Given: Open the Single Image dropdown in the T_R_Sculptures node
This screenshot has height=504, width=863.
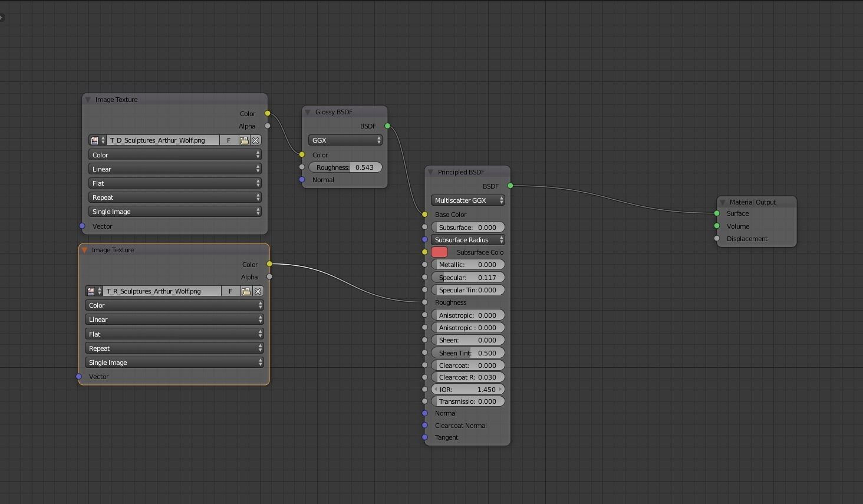Looking at the screenshot, I should [x=174, y=363].
